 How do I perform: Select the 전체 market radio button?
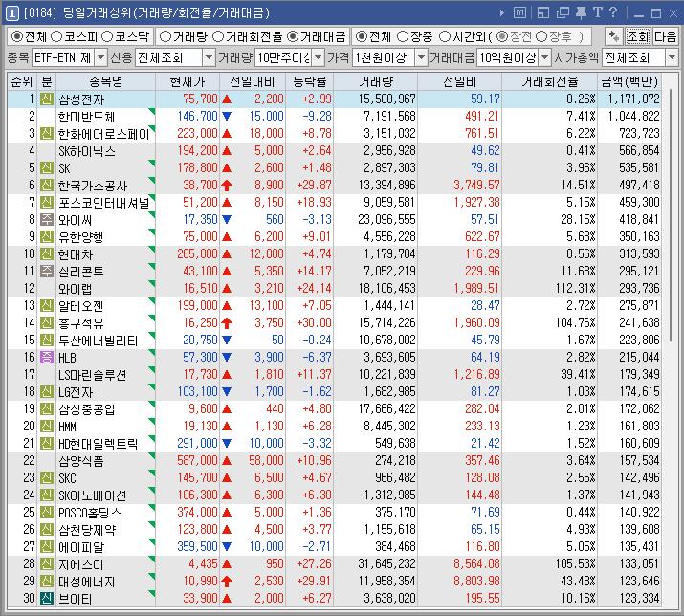point(16,36)
